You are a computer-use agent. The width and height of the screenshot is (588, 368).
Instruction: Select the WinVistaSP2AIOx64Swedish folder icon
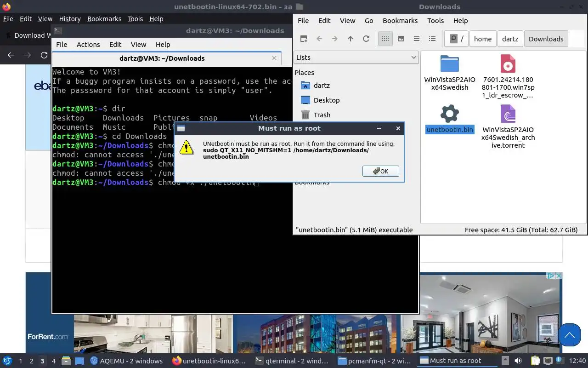[x=450, y=64]
